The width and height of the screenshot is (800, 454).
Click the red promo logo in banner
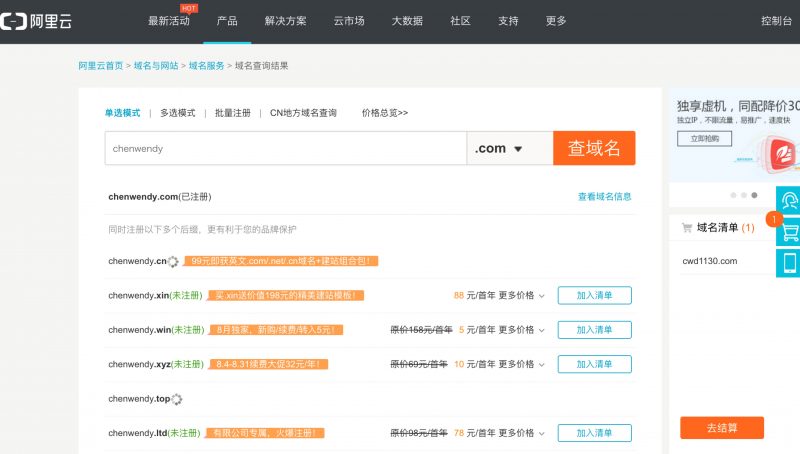coord(782,153)
